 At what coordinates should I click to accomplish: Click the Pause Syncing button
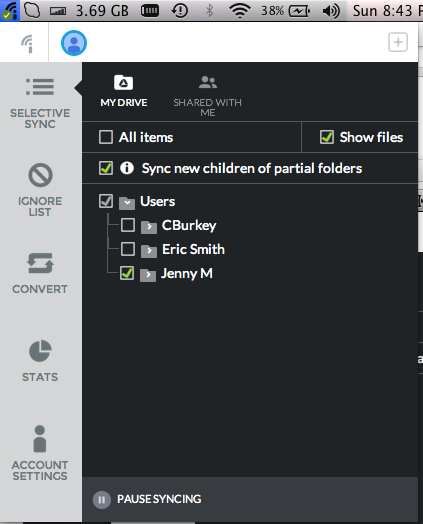coord(147,499)
